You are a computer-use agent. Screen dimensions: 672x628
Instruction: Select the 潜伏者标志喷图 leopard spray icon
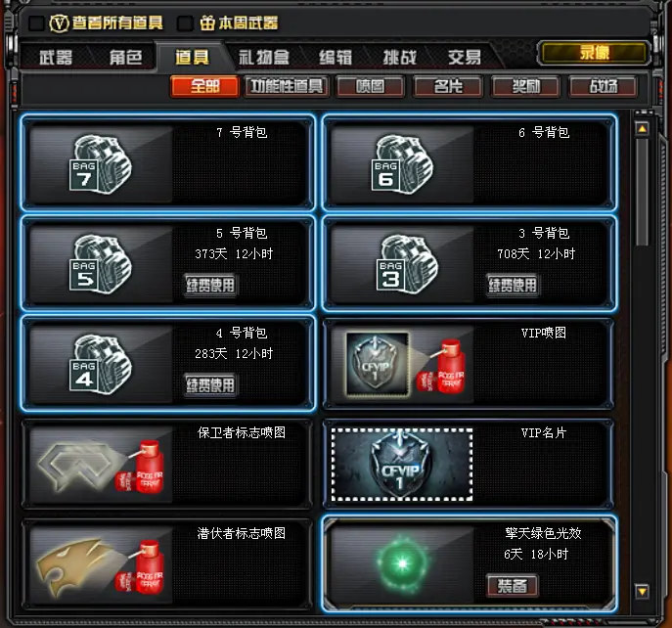101,567
